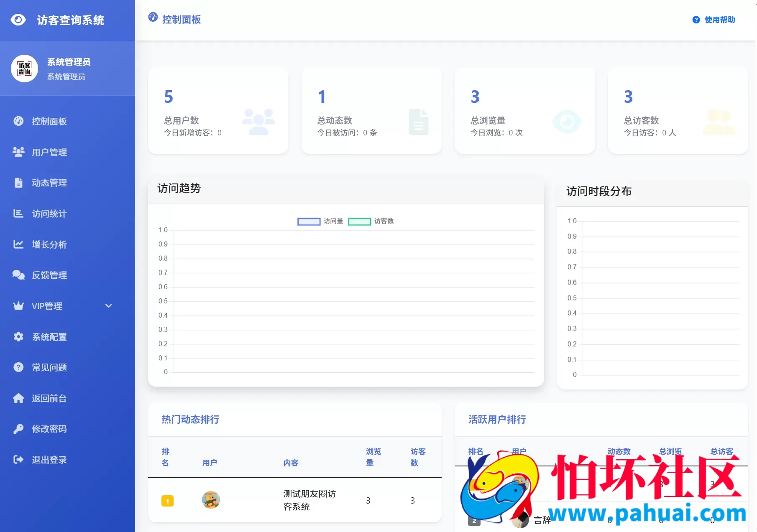
Task: Click the 热门动态排行 section heading
Action: 190,419
